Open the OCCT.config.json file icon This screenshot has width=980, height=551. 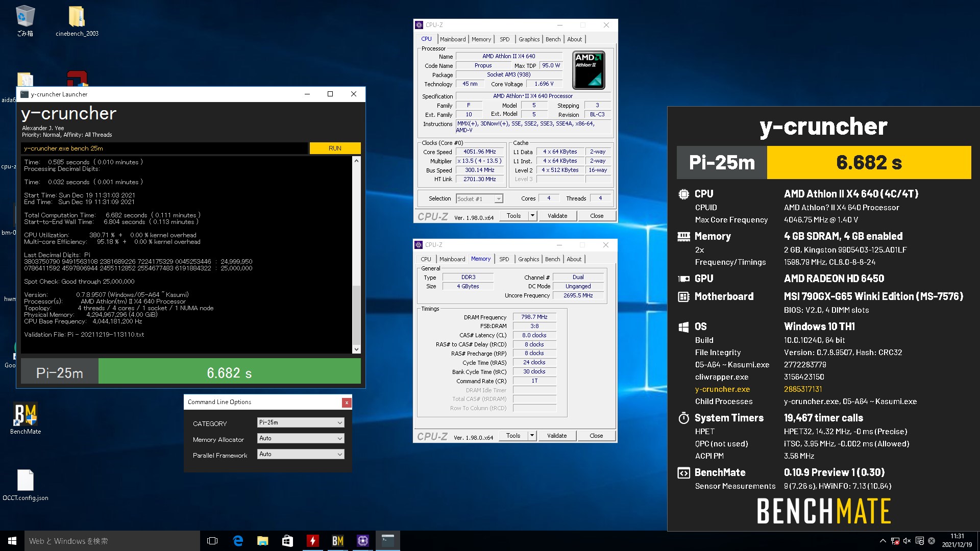point(26,485)
